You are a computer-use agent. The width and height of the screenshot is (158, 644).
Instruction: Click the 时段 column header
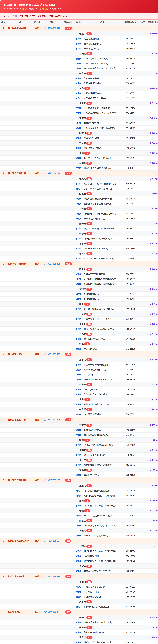[78, 23]
